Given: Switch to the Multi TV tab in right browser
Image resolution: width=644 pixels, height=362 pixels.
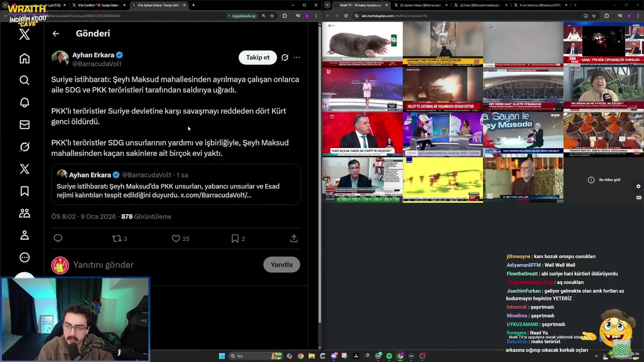Looking at the screenshot, I should [x=360, y=5].
